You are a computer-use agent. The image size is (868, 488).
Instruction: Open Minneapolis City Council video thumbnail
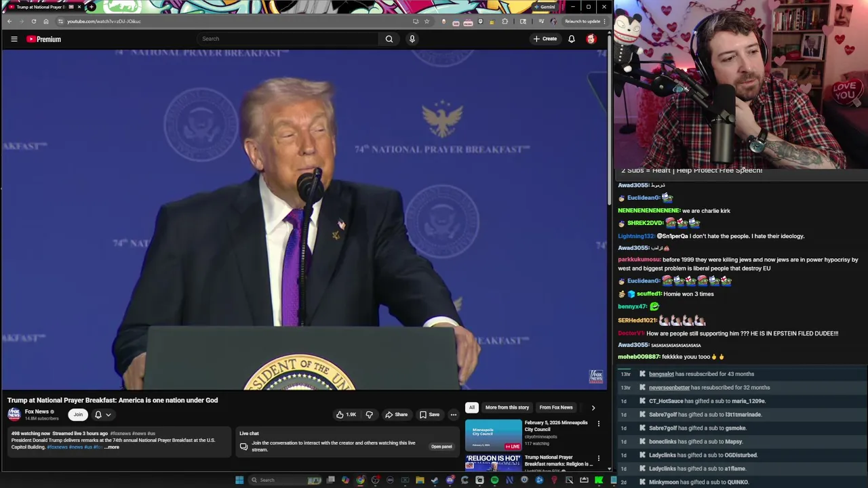pos(493,435)
